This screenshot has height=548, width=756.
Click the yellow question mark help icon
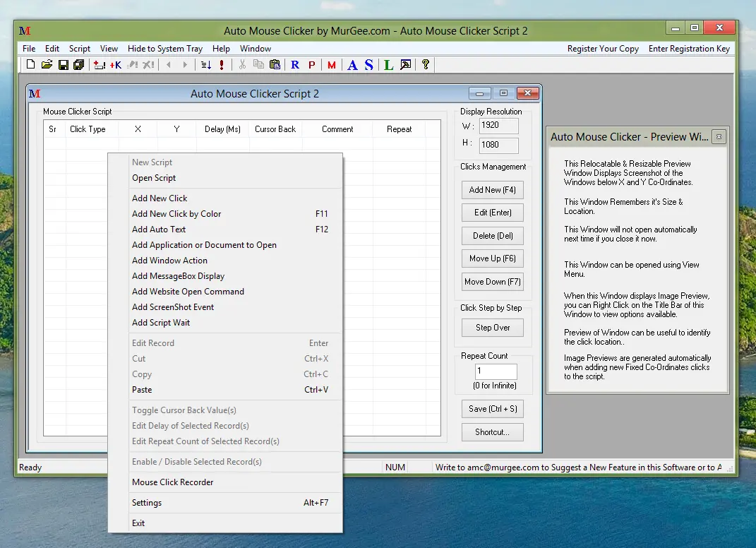point(425,65)
